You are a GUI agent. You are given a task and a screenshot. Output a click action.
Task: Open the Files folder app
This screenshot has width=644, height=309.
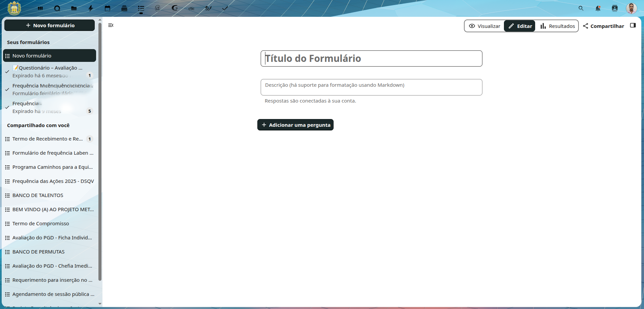pyautogui.click(x=74, y=8)
